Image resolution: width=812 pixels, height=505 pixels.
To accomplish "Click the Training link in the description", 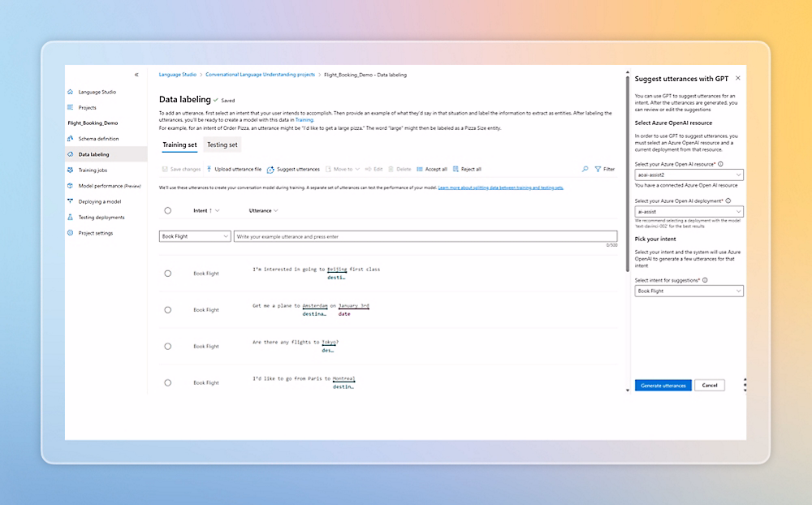I will (304, 119).
